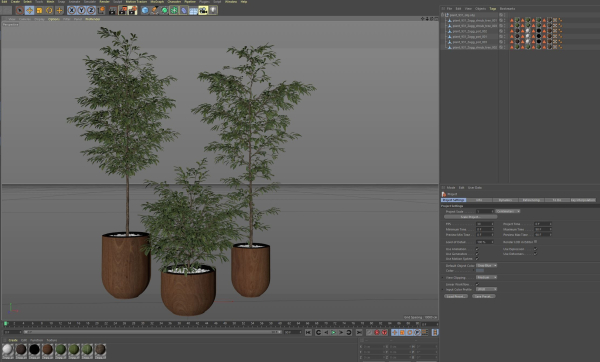
Task: Toggle X axis lock
Action: 72,10
